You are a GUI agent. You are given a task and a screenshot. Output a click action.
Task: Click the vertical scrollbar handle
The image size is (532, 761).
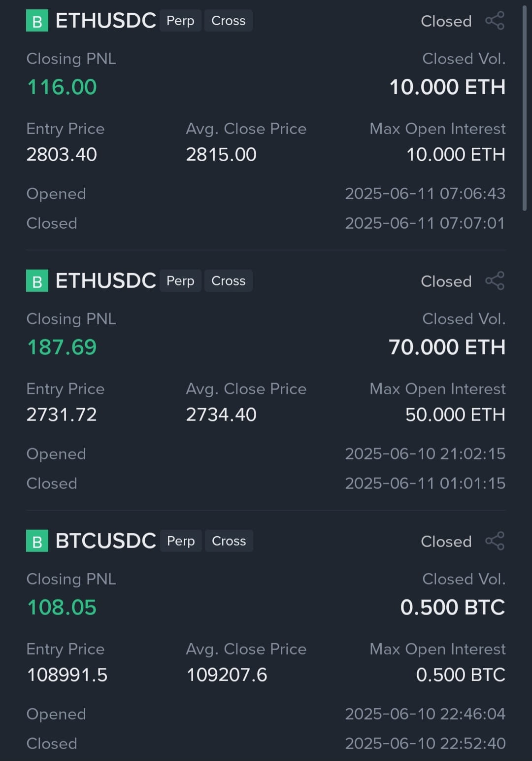click(x=525, y=108)
